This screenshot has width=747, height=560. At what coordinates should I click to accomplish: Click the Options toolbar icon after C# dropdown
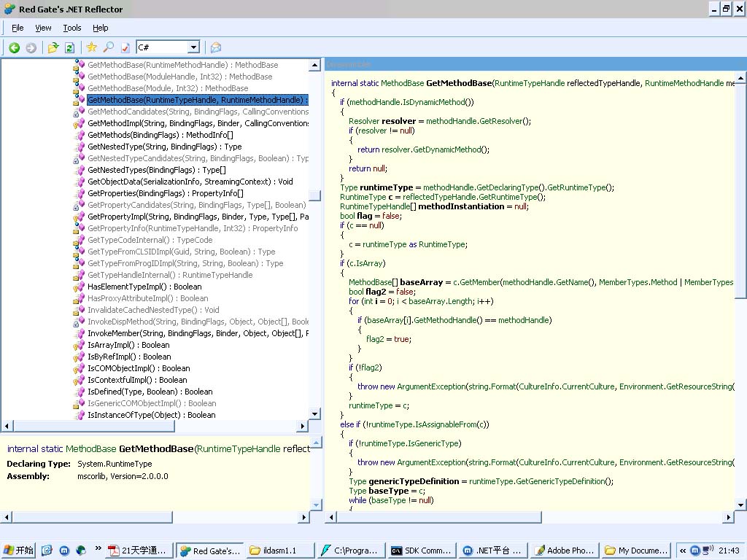pos(216,47)
